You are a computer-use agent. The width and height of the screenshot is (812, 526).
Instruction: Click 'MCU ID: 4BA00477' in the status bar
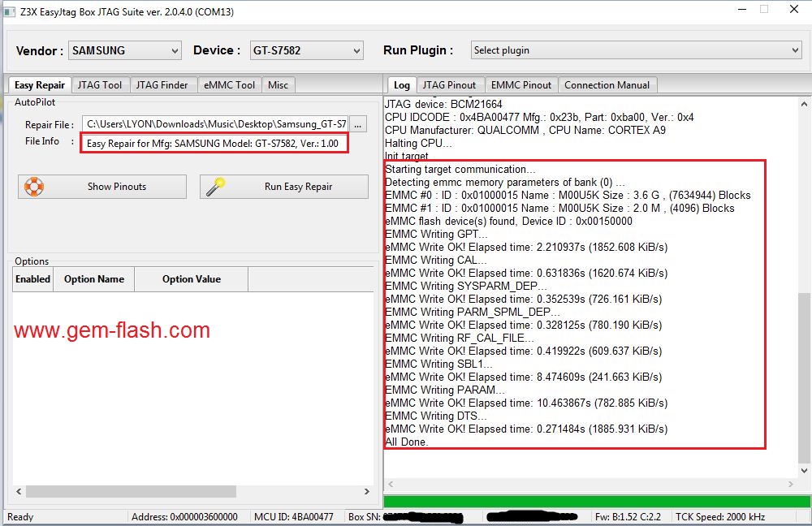pos(294,517)
